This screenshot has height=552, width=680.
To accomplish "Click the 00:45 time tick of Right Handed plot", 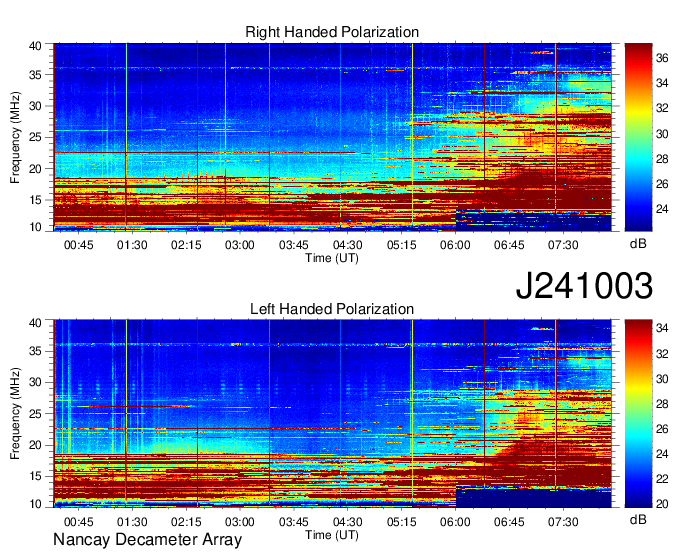I will click(x=78, y=245).
